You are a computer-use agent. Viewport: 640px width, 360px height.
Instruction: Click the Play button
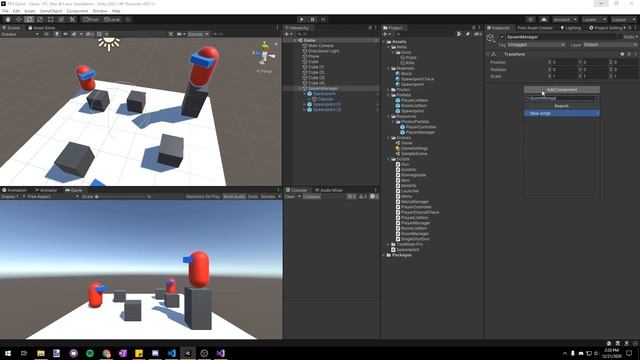pyautogui.click(x=302, y=19)
